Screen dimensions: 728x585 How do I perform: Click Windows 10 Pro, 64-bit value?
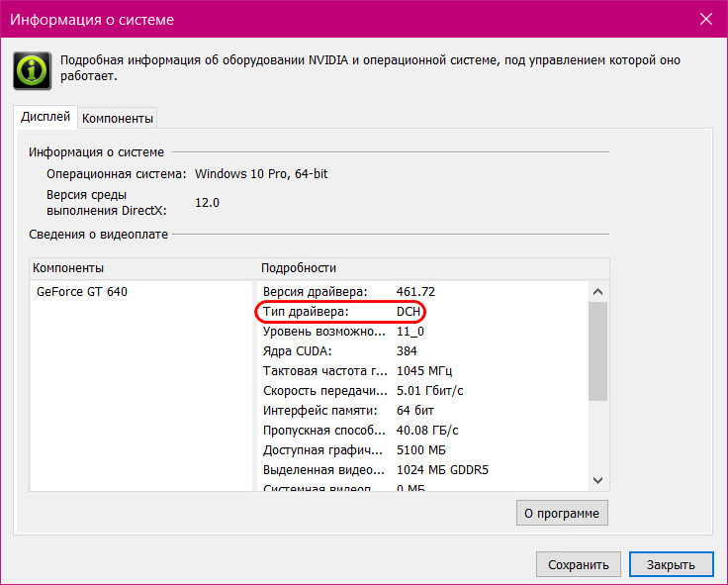(x=261, y=174)
